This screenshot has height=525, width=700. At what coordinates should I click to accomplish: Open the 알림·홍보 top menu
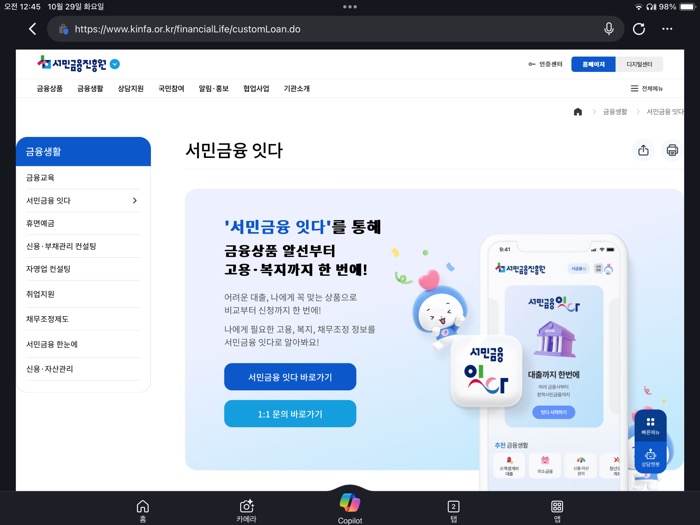pos(213,88)
